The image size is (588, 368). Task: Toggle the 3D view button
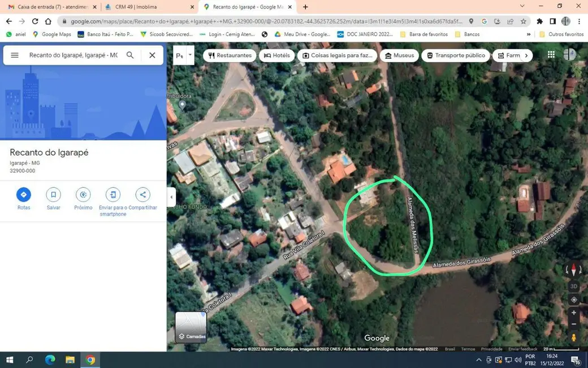pos(573,286)
